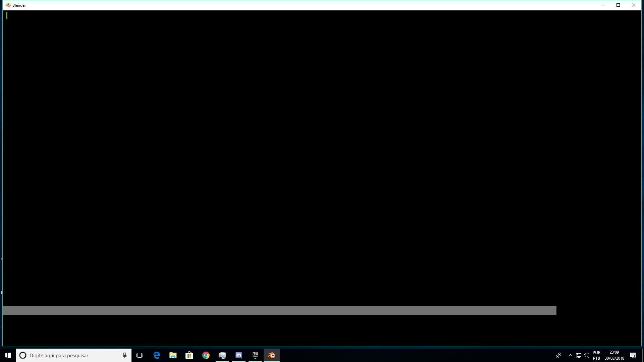The width and height of the screenshot is (644, 362).
Task: Click the Cortana microphone icon
Action: point(124,355)
